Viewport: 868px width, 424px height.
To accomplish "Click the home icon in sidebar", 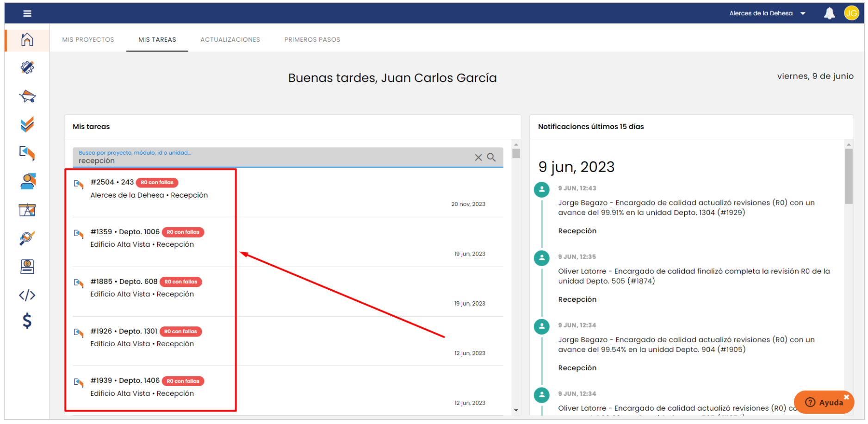I will pyautogui.click(x=27, y=40).
